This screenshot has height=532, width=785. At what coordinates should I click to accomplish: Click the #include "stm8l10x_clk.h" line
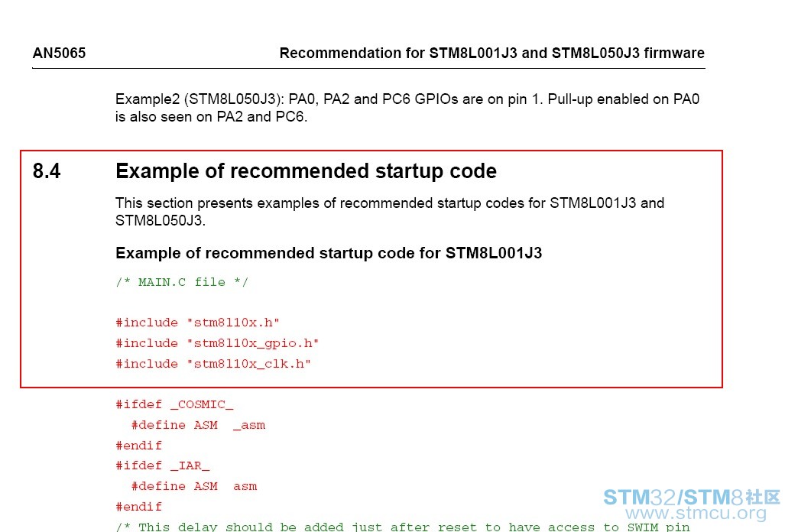212,364
